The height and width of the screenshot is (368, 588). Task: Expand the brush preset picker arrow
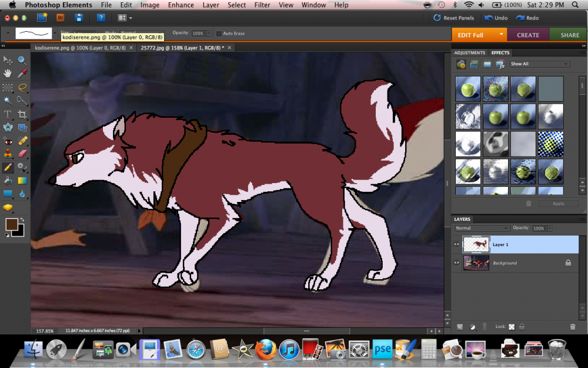point(55,33)
